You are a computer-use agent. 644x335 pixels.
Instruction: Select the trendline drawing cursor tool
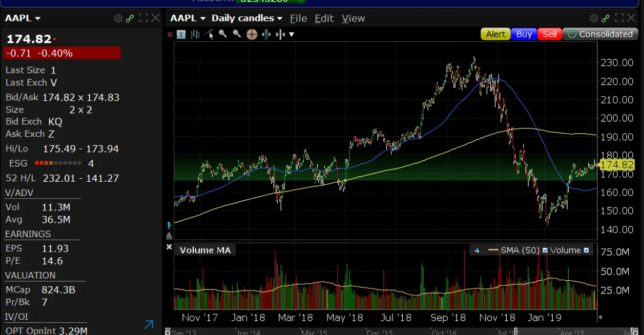point(210,35)
